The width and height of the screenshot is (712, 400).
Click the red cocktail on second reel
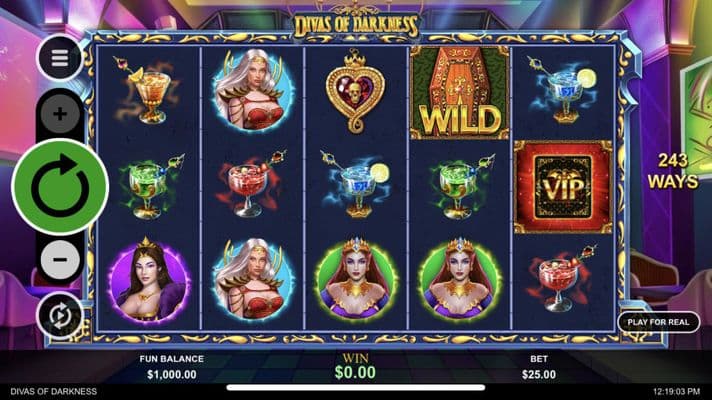pos(251,184)
